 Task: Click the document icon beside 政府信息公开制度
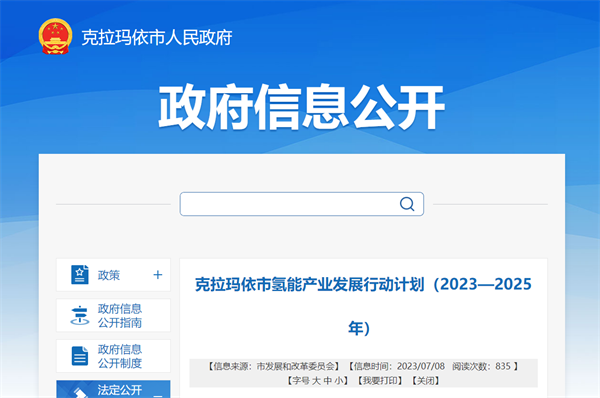[x=80, y=356]
